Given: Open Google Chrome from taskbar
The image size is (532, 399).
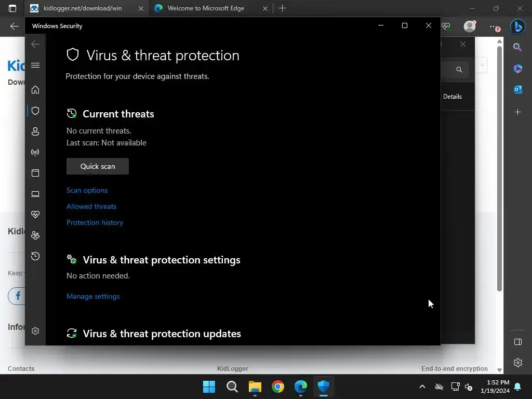Looking at the screenshot, I should (278, 387).
